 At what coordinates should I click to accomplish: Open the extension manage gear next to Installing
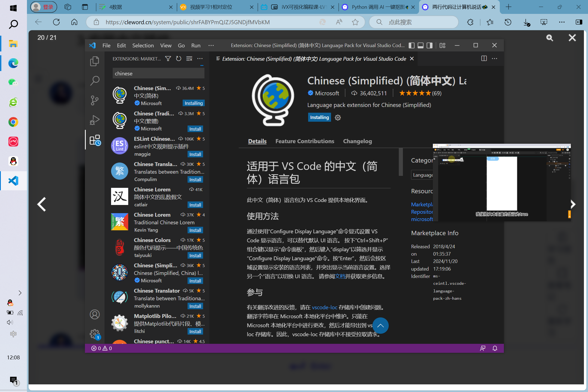point(338,117)
